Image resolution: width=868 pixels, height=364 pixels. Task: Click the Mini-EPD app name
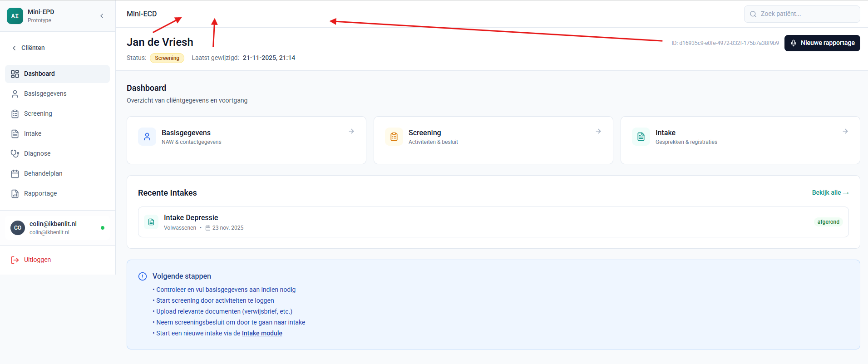click(41, 12)
